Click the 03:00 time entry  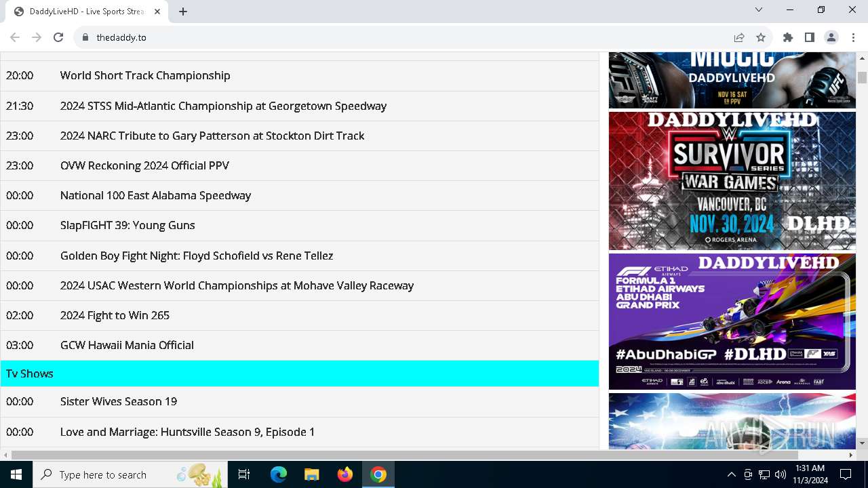[x=20, y=345]
